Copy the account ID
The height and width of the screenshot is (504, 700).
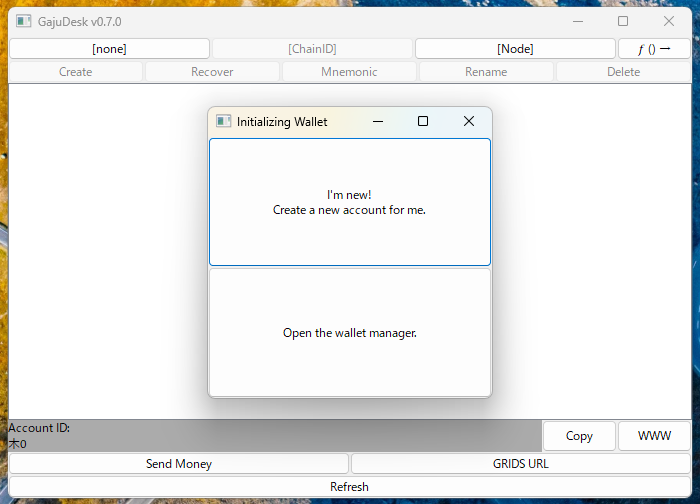click(x=579, y=436)
